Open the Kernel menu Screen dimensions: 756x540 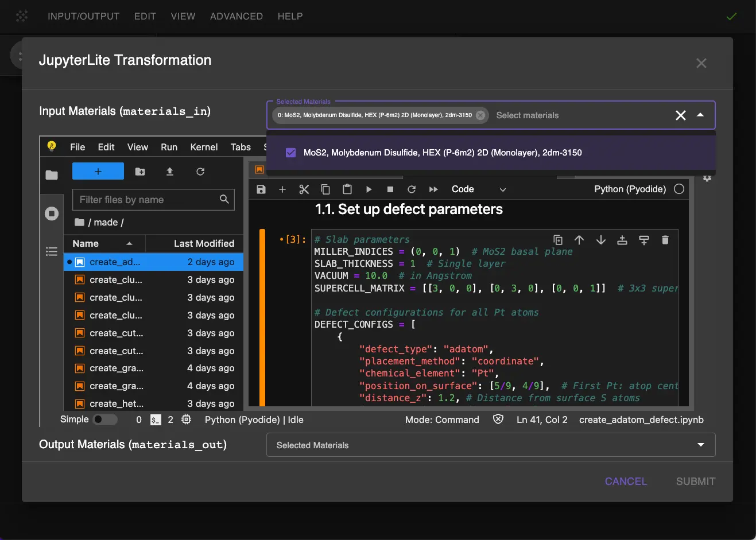[204, 147]
